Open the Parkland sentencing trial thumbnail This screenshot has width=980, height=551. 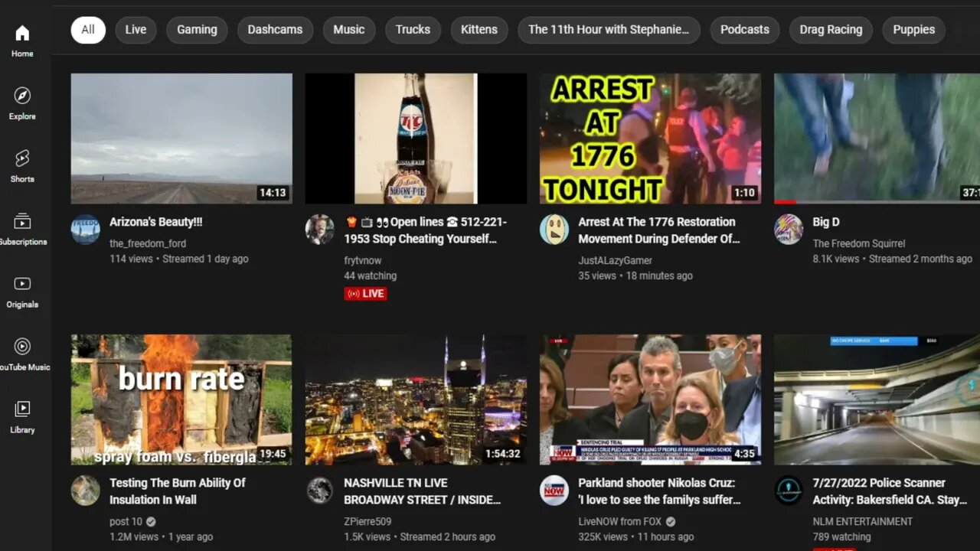(650, 399)
